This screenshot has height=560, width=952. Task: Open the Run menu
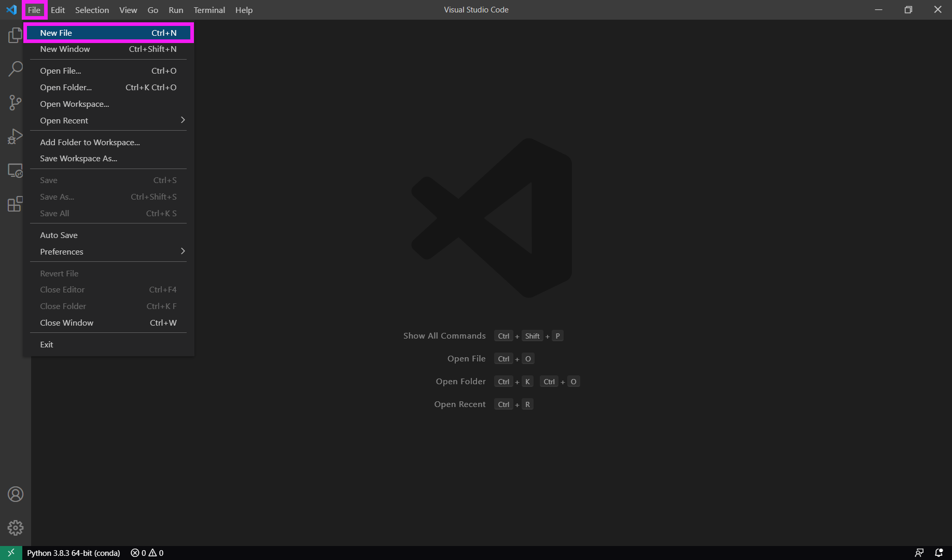coord(176,10)
